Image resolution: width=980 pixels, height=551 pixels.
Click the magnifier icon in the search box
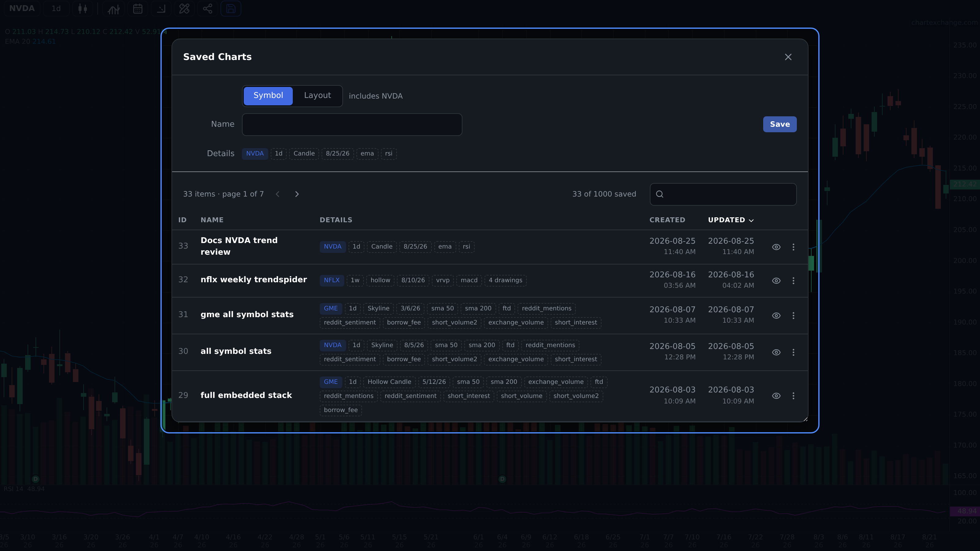click(660, 194)
